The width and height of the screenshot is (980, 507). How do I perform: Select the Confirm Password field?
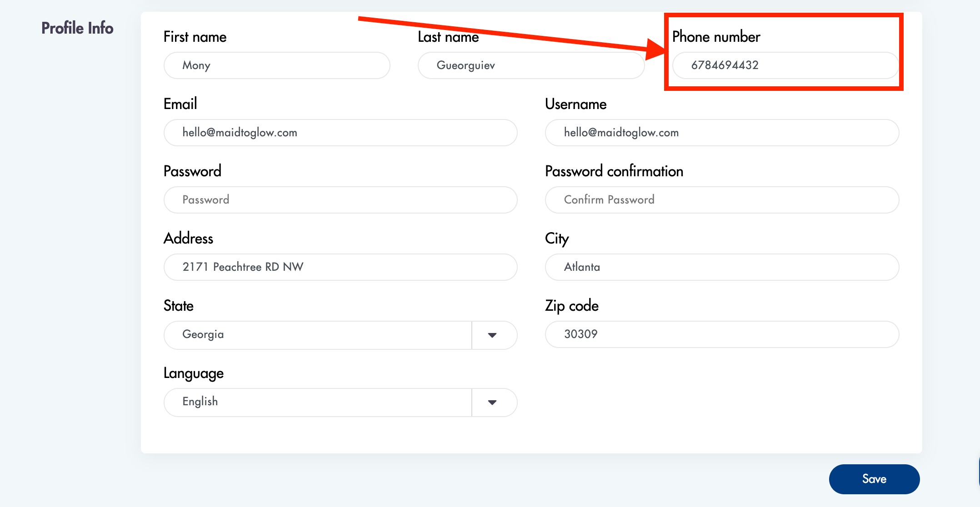tap(721, 200)
